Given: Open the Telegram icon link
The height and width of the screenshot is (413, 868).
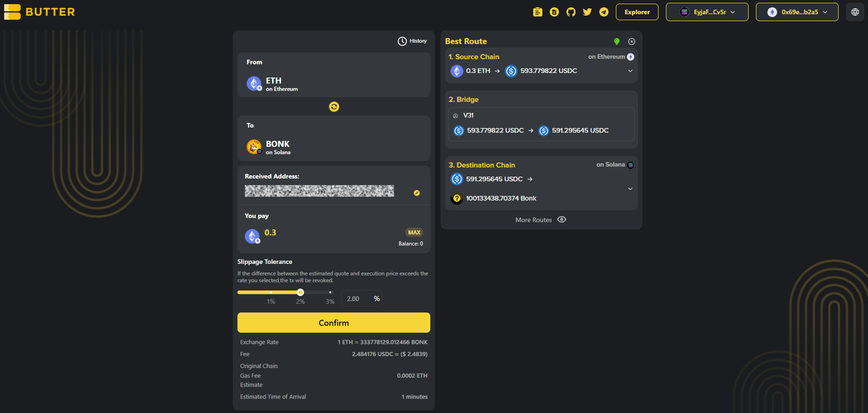Looking at the screenshot, I should pyautogui.click(x=603, y=12).
